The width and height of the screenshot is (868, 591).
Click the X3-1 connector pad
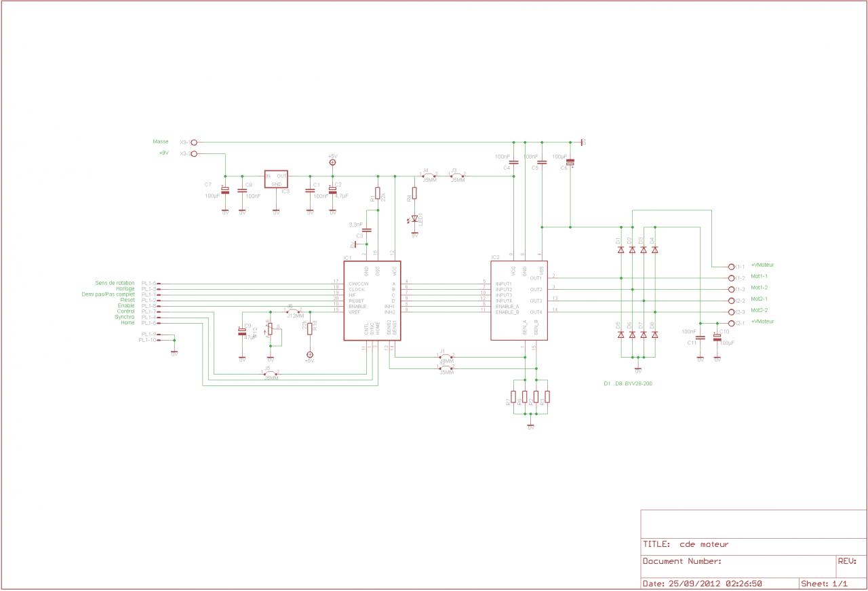tap(194, 142)
